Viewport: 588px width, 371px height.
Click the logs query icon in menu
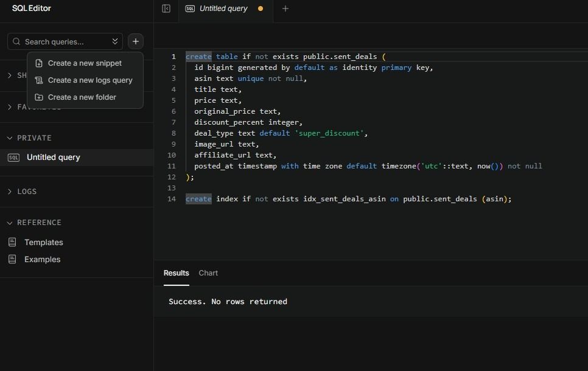[38, 80]
